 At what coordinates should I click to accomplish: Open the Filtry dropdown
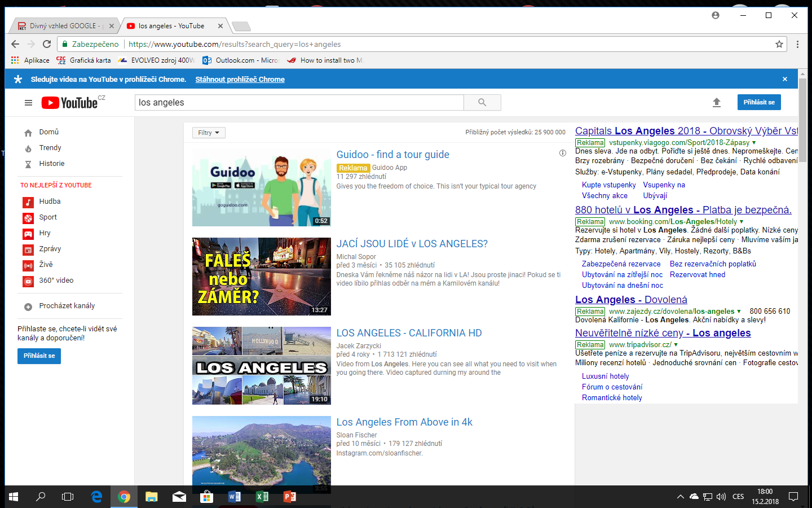209,133
